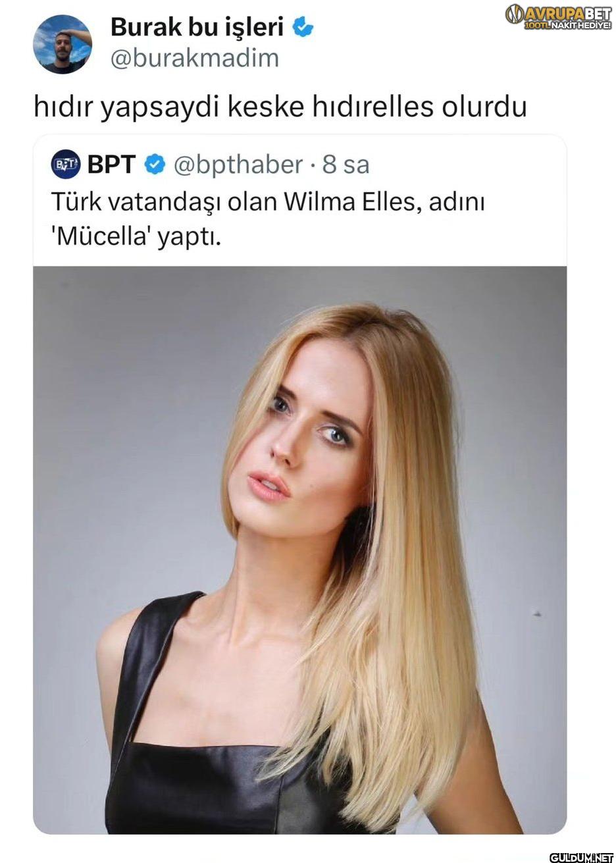The image size is (616, 863).
Task: Open the @bpthaber handle
Action: 238,165
